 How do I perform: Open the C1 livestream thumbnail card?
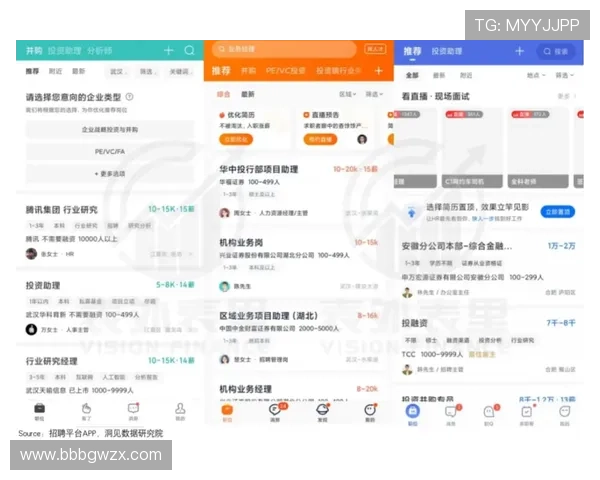(473, 148)
